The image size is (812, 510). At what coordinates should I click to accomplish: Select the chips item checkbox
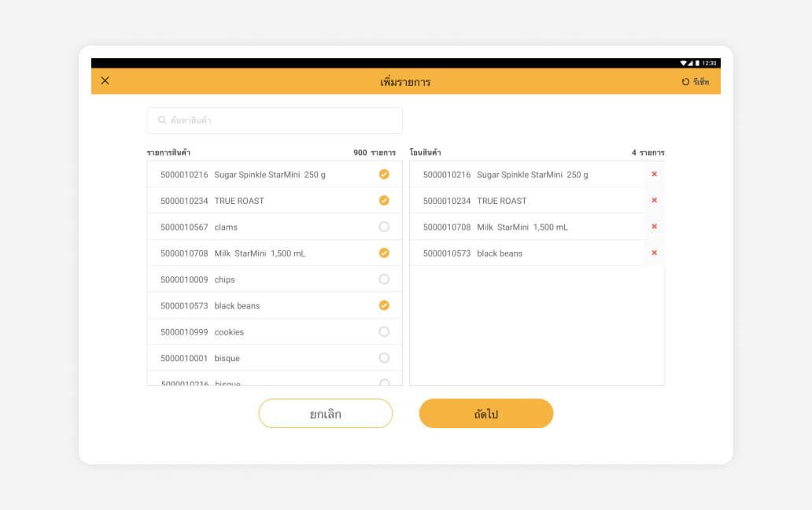[384, 279]
